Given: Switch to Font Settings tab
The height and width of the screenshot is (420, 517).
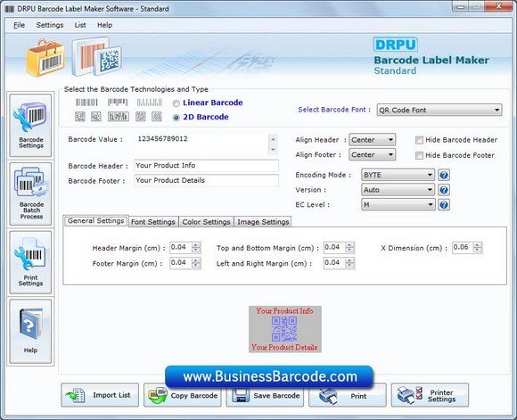Looking at the screenshot, I should (153, 222).
